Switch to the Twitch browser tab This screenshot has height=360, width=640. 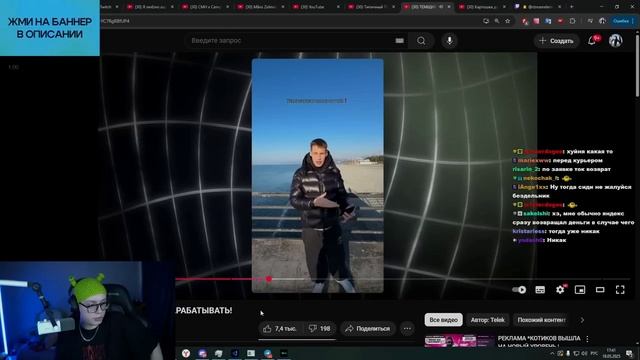(x=109, y=7)
